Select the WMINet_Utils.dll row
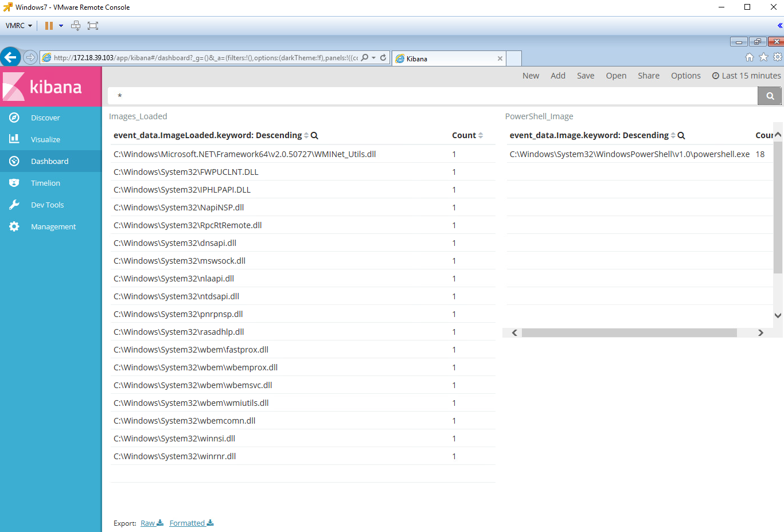 [303, 154]
